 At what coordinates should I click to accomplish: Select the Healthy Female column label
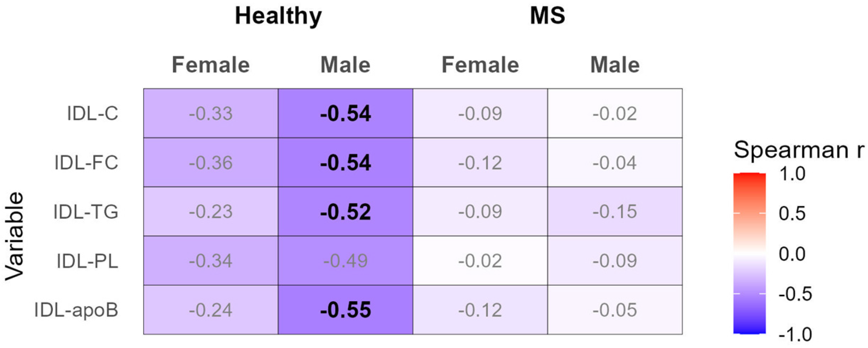point(210,65)
